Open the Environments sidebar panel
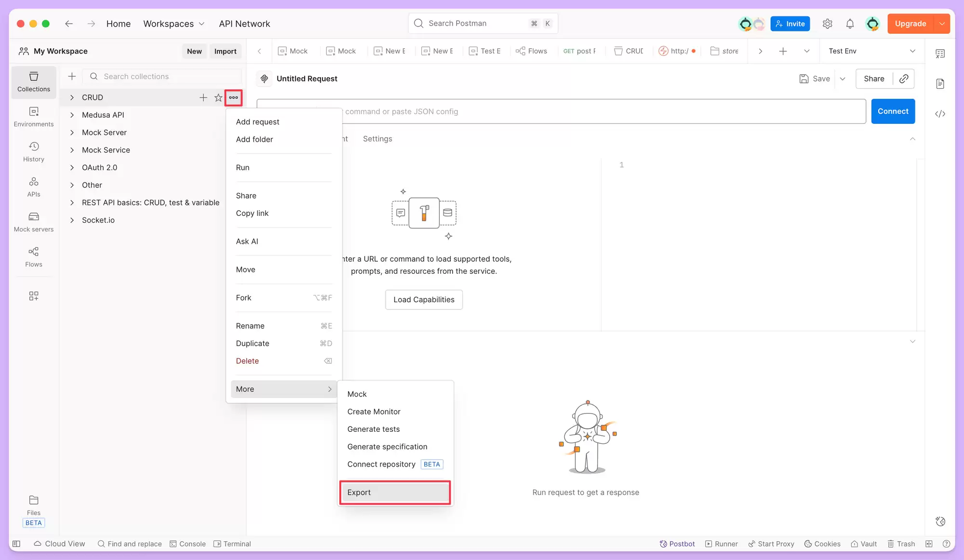The width and height of the screenshot is (964, 560). 34,117
